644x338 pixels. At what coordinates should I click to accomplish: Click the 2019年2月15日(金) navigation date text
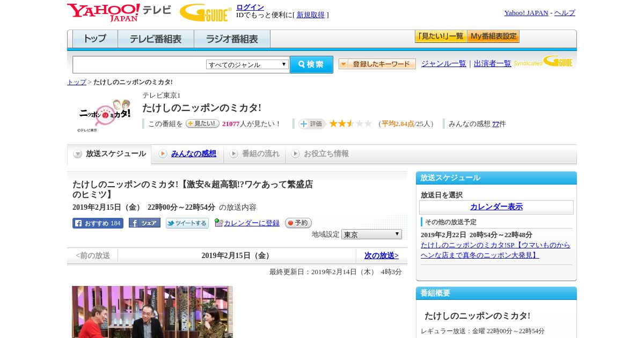tap(237, 256)
